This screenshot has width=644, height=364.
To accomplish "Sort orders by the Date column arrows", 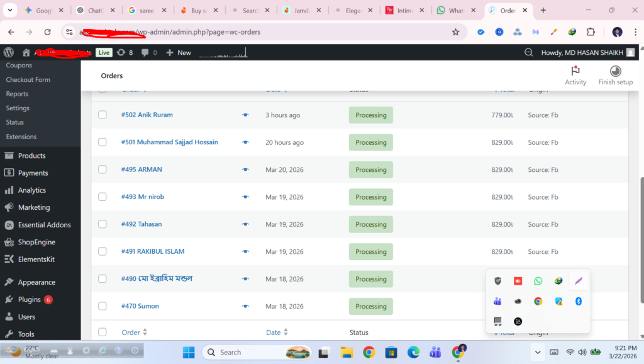I will (x=287, y=332).
